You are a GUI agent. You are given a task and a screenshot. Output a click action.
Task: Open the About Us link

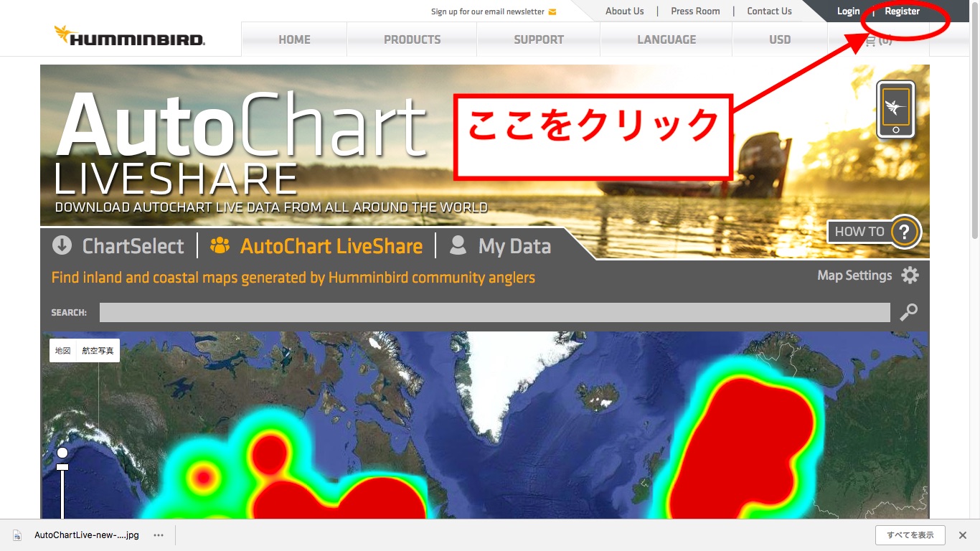coord(625,11)
